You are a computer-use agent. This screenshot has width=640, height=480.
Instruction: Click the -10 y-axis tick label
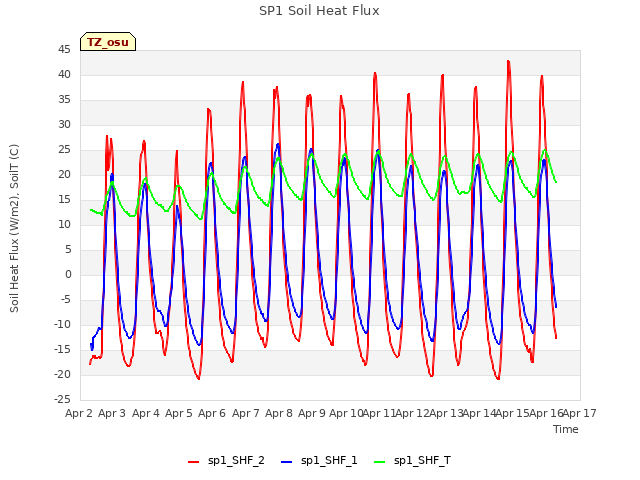(62, 325)
